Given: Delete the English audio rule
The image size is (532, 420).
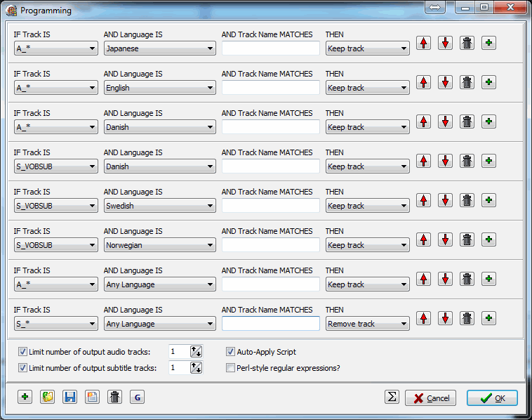Looking at the screenshot, I should pos(467,82).
